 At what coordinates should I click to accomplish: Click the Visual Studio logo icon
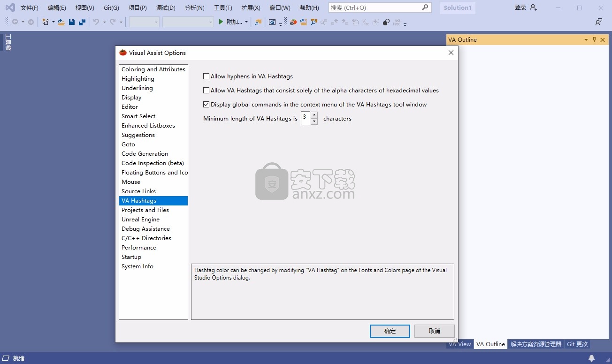click(10, 8)
